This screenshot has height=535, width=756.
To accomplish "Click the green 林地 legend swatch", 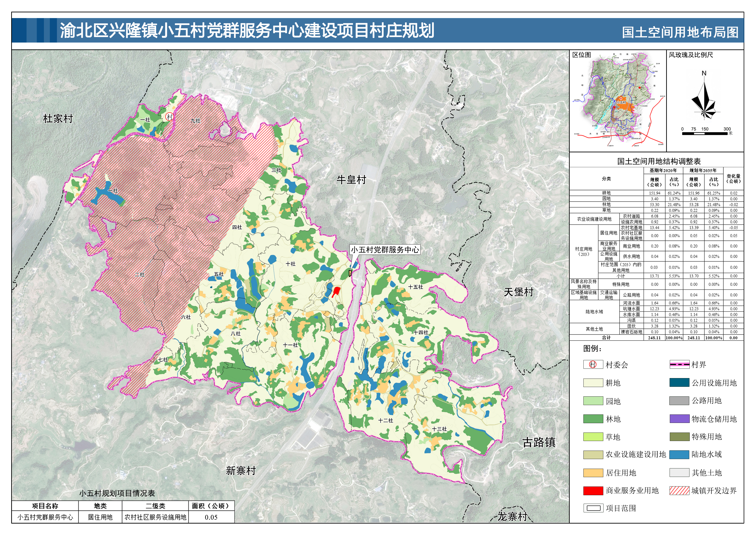I will pos(593,419).
